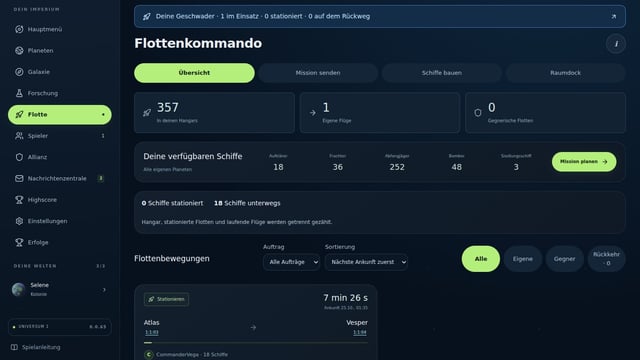Click the 0 Schiffe stationiert text
Viewport: 640px width, 360px height.
tap(172, 203)
